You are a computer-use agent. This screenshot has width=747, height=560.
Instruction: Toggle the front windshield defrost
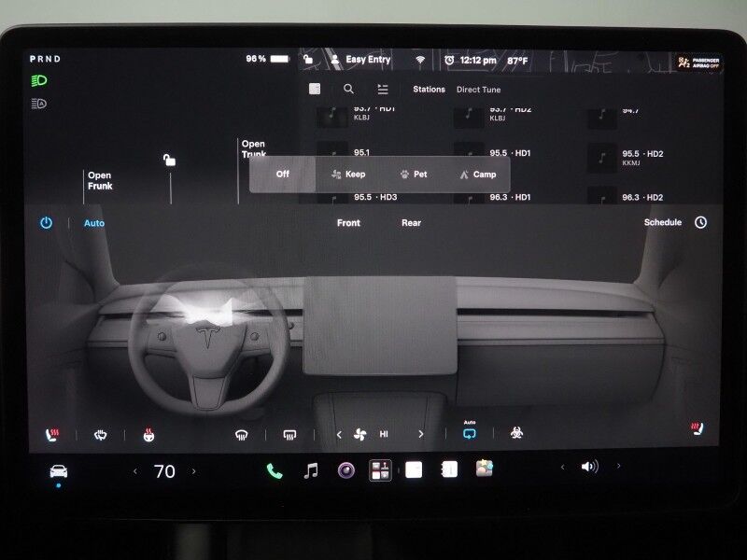tap(242, 435)
